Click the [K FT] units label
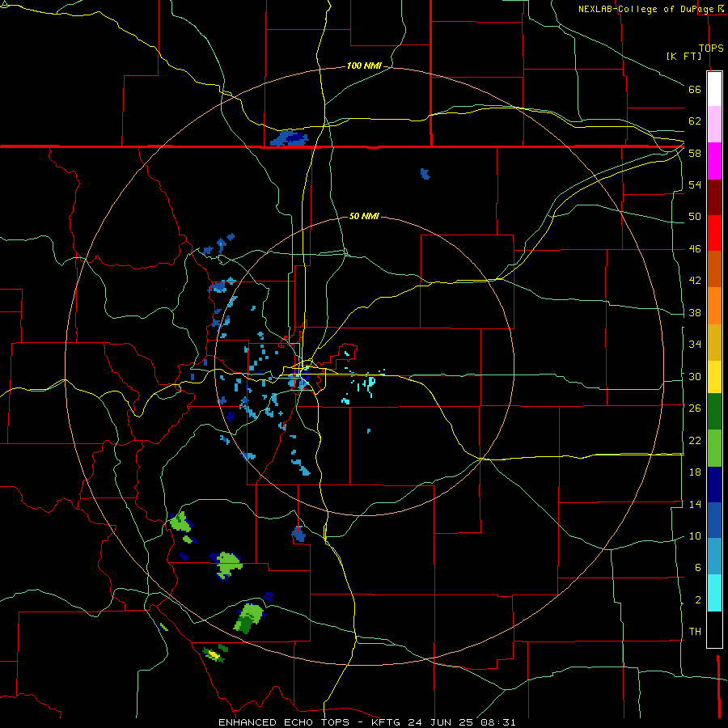This screenshot has width=728, height=728. 684,56
